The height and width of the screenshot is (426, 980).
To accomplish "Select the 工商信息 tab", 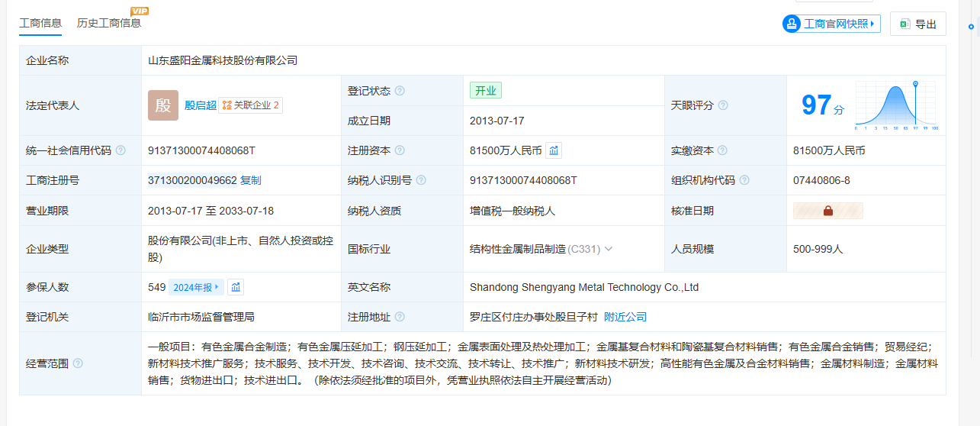I will [x=40, y=23].
